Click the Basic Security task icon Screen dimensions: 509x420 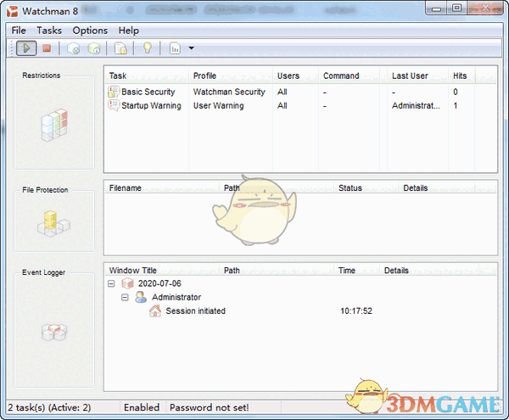[114, 92]
